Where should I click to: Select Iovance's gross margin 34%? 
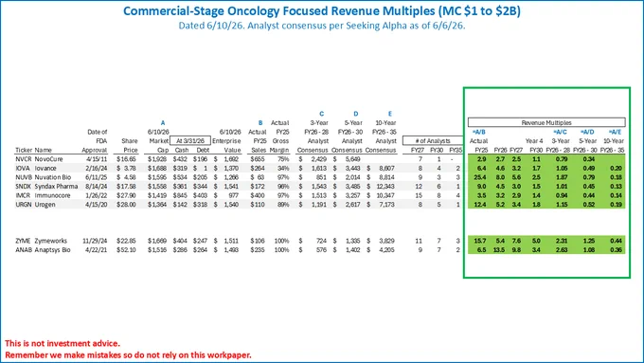[283, 168]
